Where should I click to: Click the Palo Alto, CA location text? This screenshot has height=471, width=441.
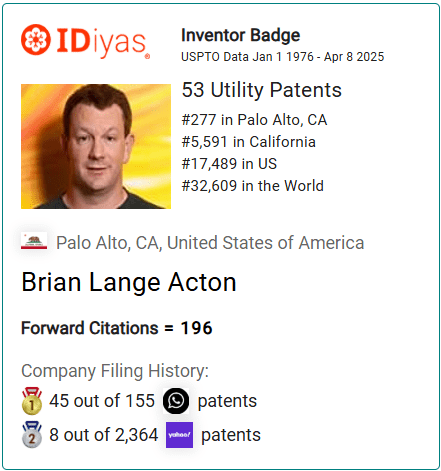click(x=210, y=243)
